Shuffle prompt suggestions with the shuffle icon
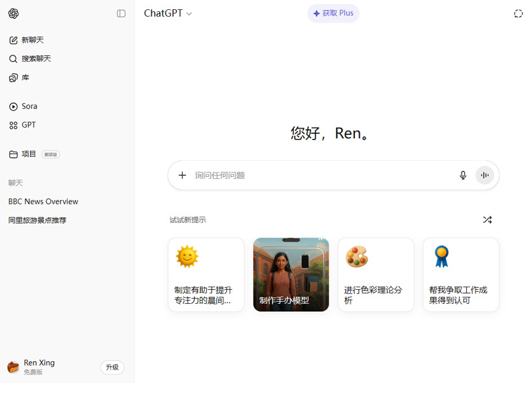532x399 pixels. pos(487,219)
